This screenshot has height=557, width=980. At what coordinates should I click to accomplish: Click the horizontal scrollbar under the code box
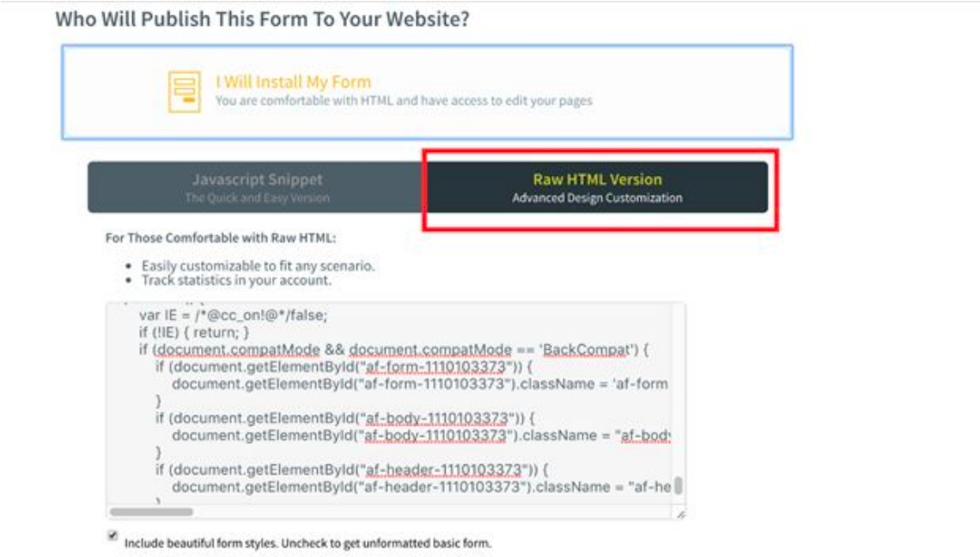[152, 512]
